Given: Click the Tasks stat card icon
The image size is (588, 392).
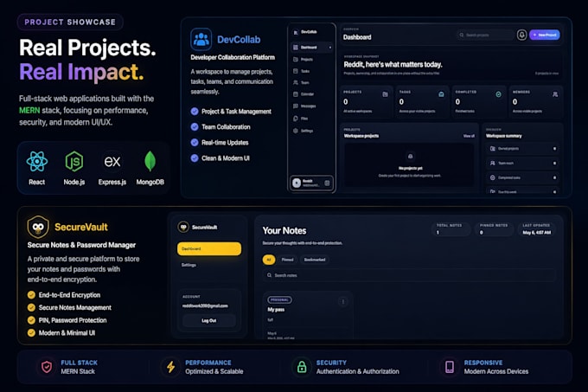Looking at the screenshot, I should coord(441,94).
